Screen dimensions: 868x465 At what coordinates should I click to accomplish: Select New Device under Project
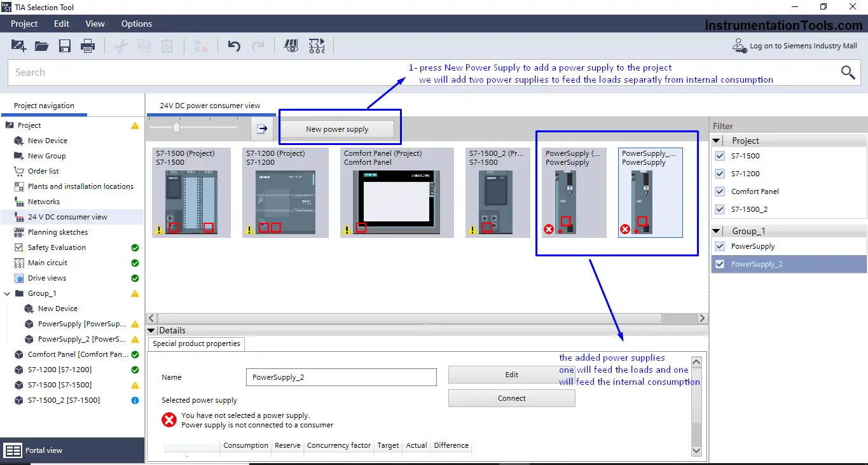click(47, 141)
